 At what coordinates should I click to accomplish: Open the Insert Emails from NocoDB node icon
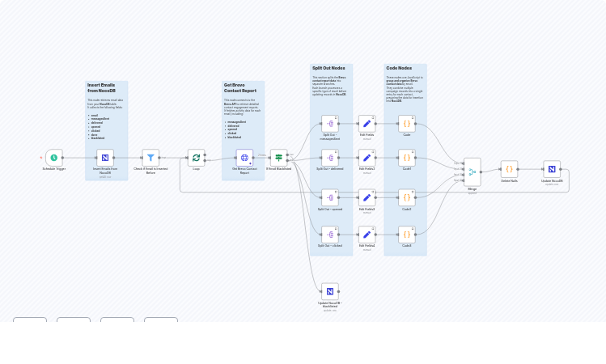click(x=105, y=158)
